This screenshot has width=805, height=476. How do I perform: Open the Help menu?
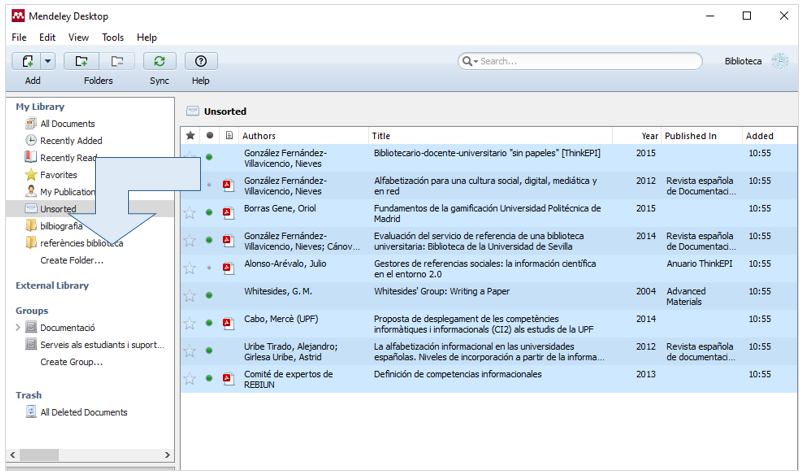(x=147, y=37)
